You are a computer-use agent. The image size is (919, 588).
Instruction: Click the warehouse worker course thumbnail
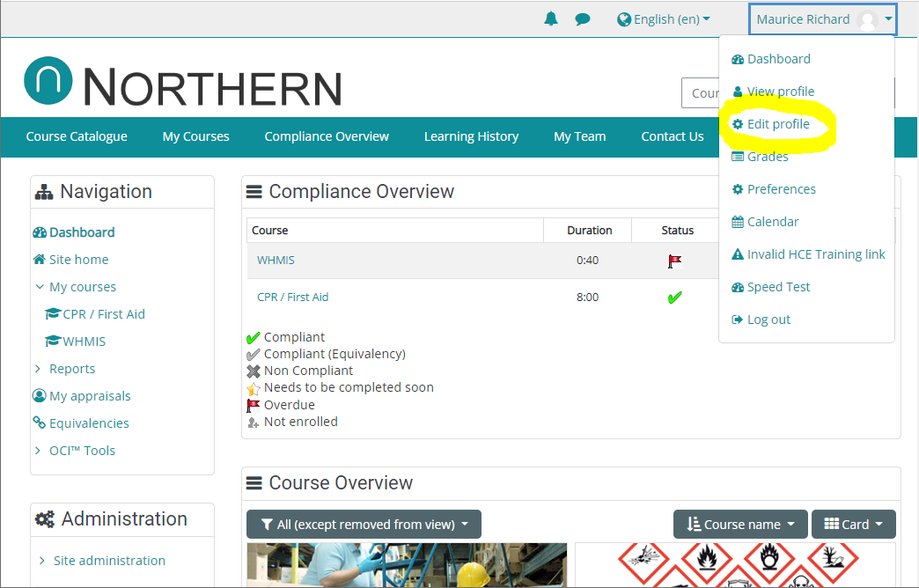coord(407,565)
